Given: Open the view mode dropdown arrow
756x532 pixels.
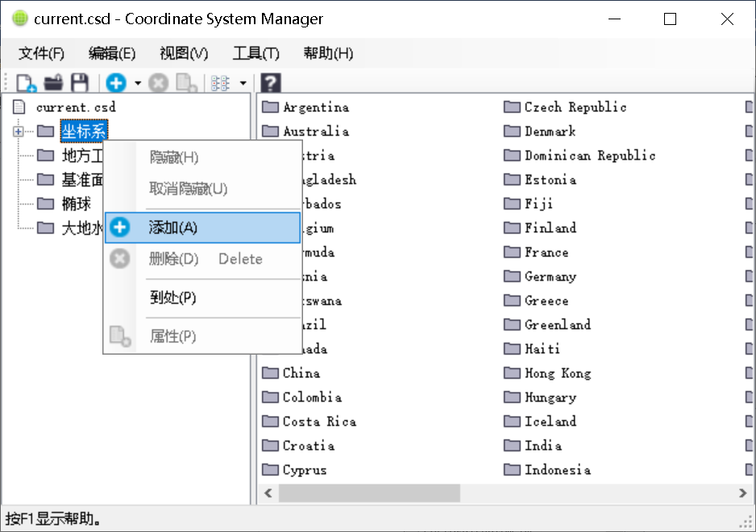Looking at the screenshot, I should tap(243, 83).
